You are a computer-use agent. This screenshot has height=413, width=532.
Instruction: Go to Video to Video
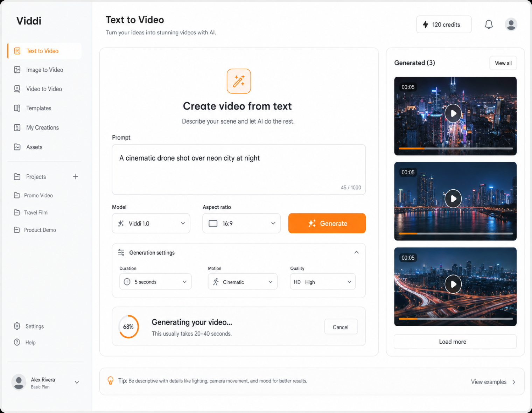tap(44, 89)
